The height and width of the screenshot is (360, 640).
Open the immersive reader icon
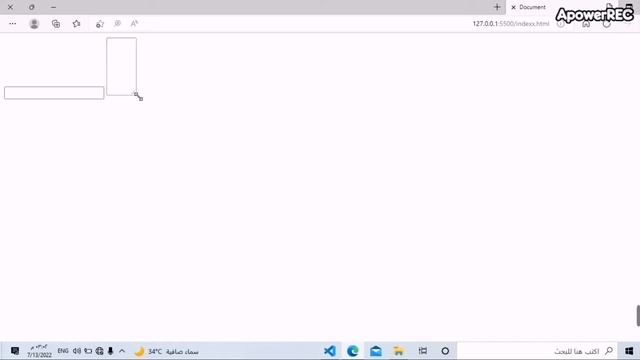(118, 24)
